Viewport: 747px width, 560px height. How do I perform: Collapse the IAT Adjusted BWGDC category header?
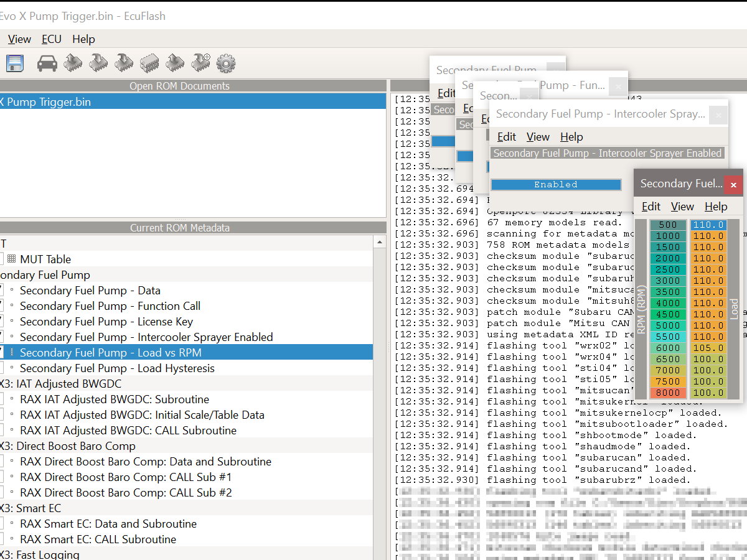[x=62, y=383]
